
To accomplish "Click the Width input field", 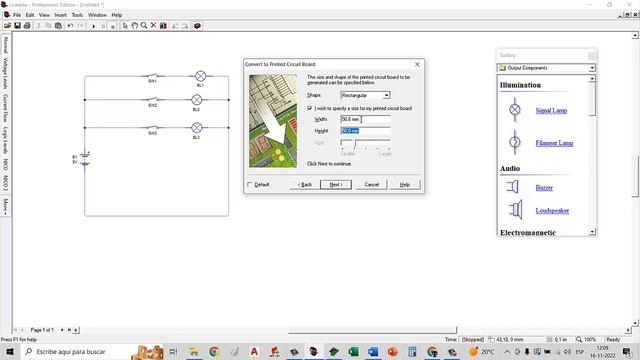I will (x=365, y=119).
